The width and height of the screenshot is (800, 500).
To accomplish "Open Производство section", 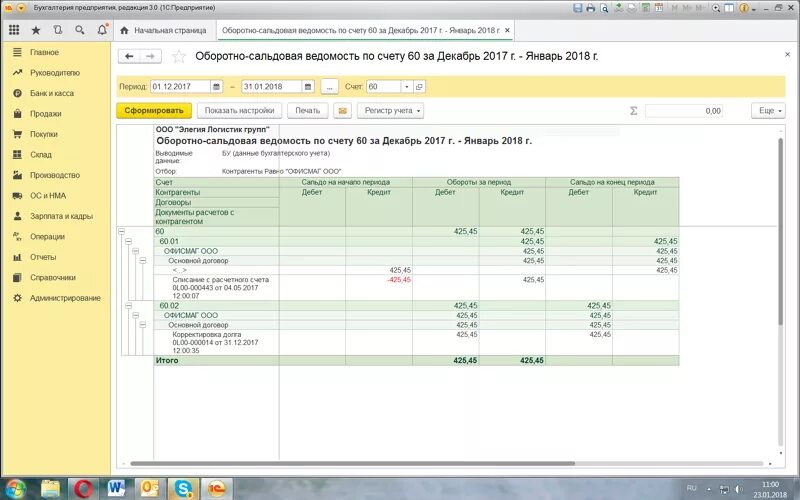I will (55, 175).
